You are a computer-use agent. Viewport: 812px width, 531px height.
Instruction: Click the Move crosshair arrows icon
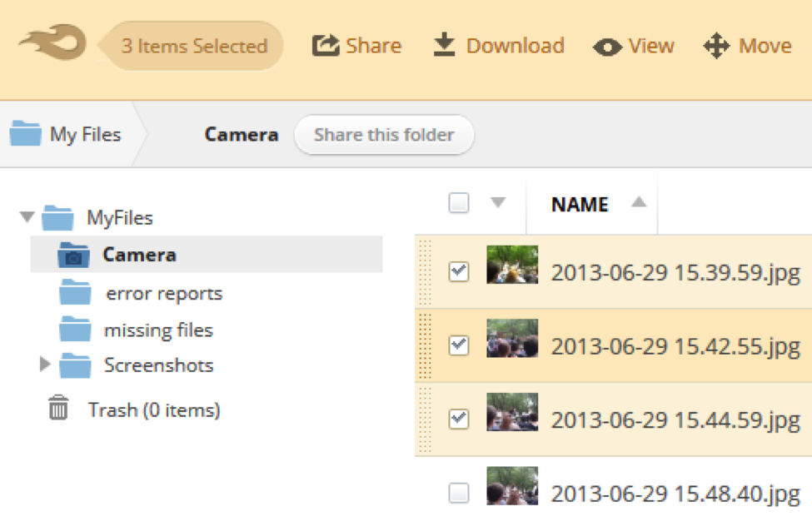tap(716, 46)
